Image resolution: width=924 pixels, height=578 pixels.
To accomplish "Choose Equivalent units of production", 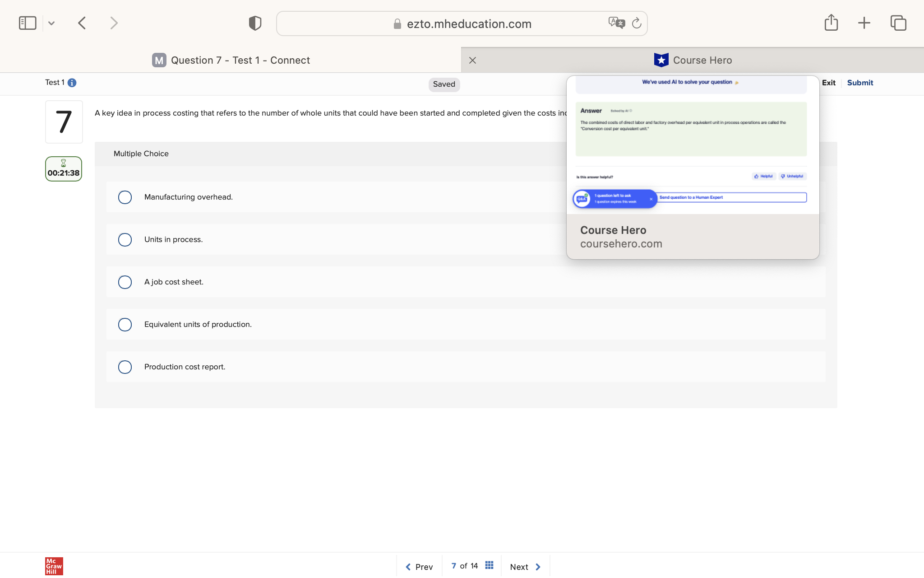I will (125, 325).
